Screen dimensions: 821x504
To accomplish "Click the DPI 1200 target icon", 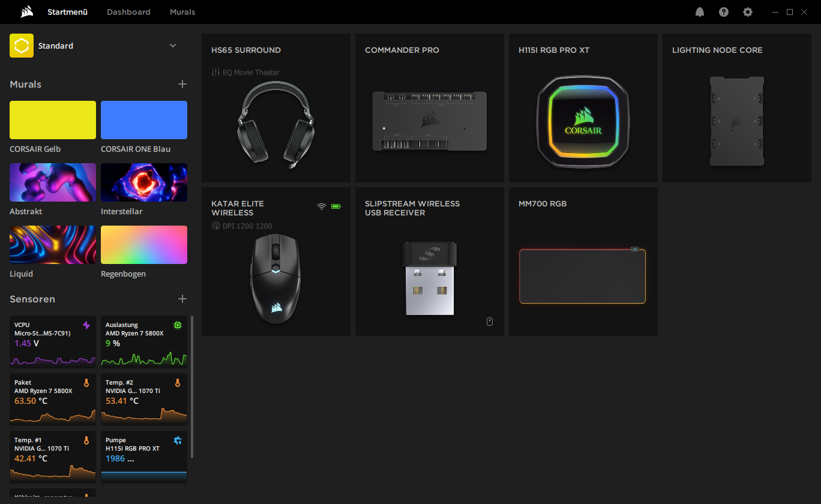I will (x=216, y=226).
